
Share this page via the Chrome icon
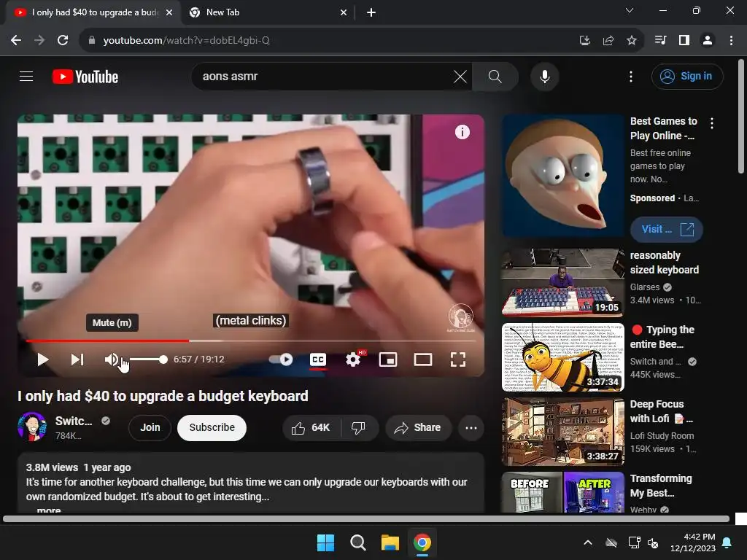click(608, 41)
